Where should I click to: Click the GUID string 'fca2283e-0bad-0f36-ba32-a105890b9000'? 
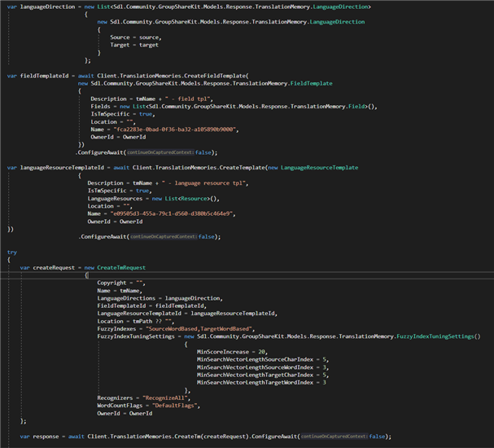176,130
